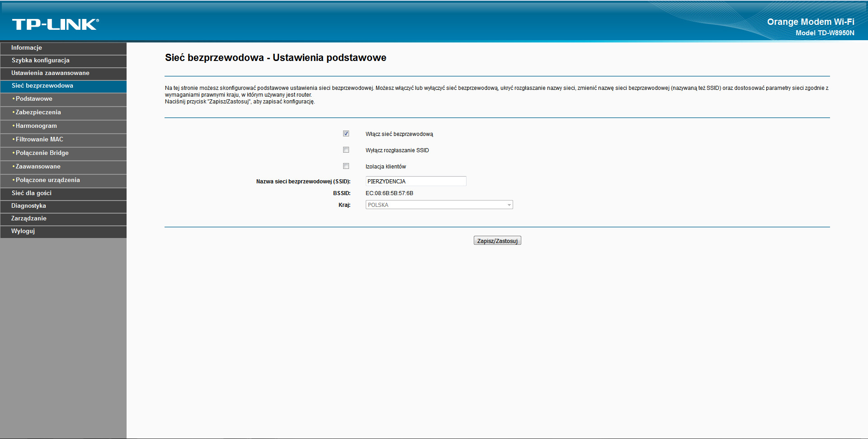This screenshot has width=868, height=439.
Task: Click Wyloguj to log out
Action: pos(63,231)
